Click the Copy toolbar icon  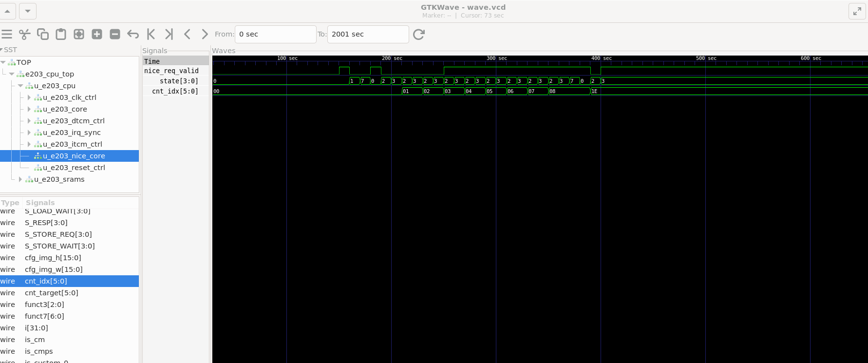click(x=43, y=34)
